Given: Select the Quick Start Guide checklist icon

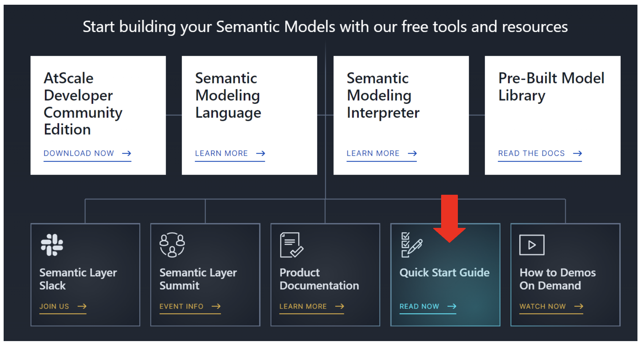Looking at the screenshot, I should [412, 245].
